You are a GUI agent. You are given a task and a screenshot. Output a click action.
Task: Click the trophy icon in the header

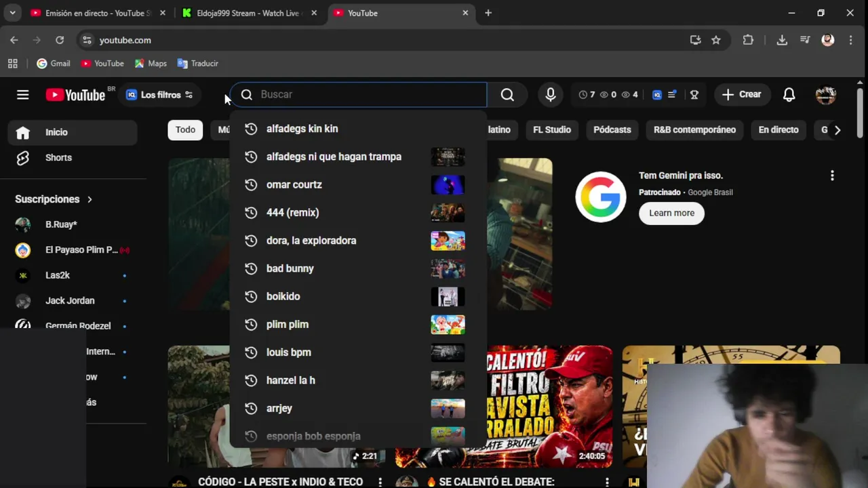tap(694, 95)
